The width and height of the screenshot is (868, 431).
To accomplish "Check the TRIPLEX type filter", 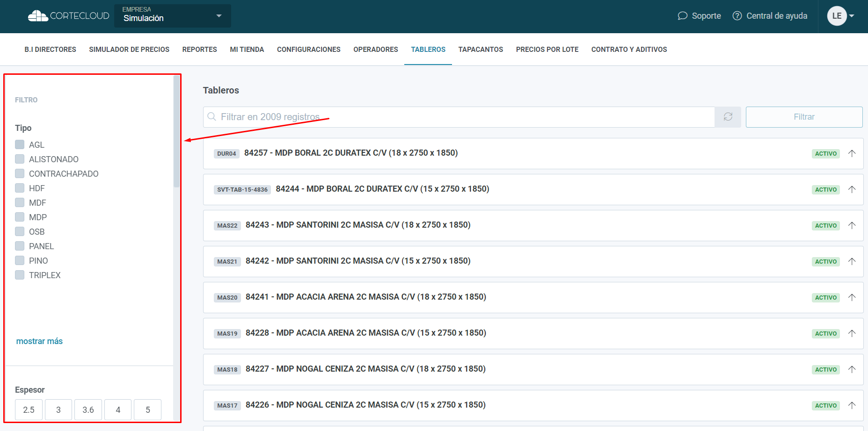I will 20,275.
